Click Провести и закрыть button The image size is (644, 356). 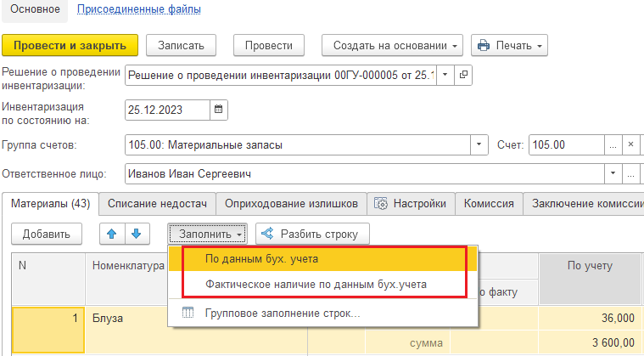coord(70,45)
